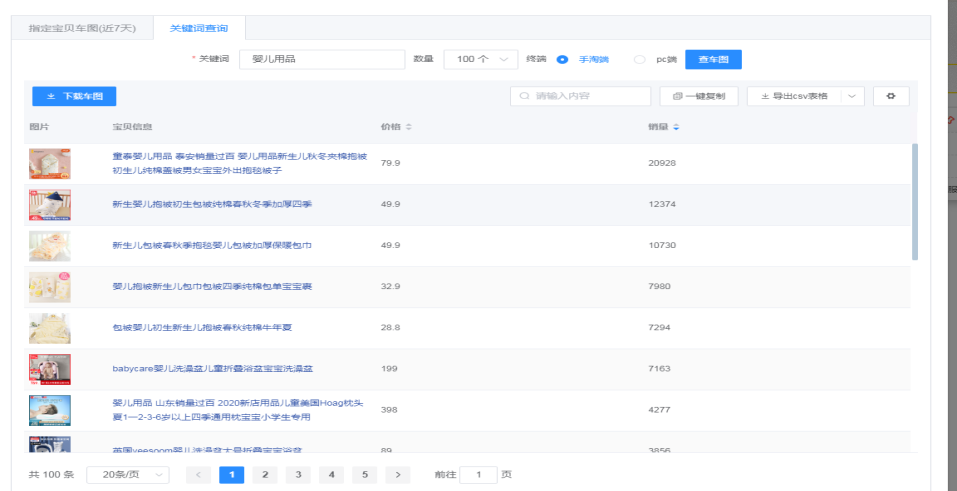Click the sales cell 10730

pos(662,245)
